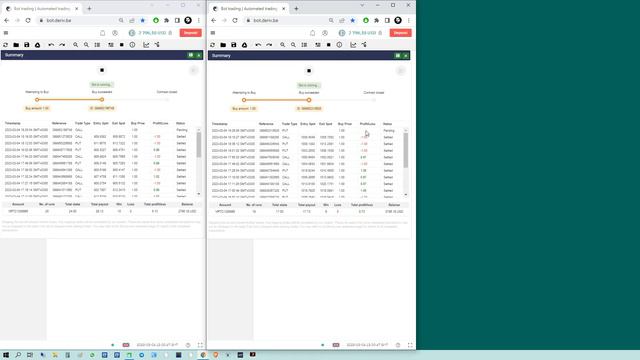The height and width of the screenshot is (360, 640).
Task: Sort blocks icon in left window toolbar
Action: point(97,45)
